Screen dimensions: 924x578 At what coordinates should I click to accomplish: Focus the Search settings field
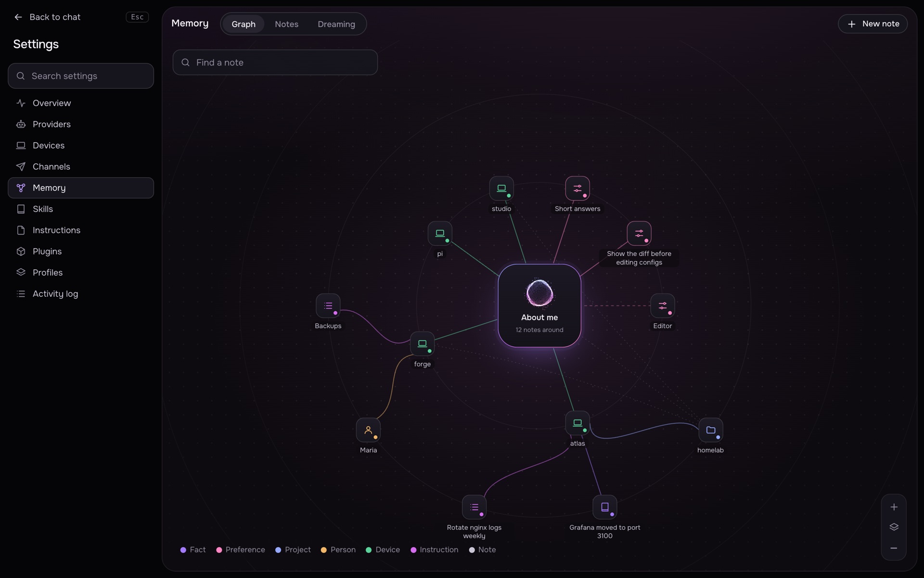coord(81,76)
